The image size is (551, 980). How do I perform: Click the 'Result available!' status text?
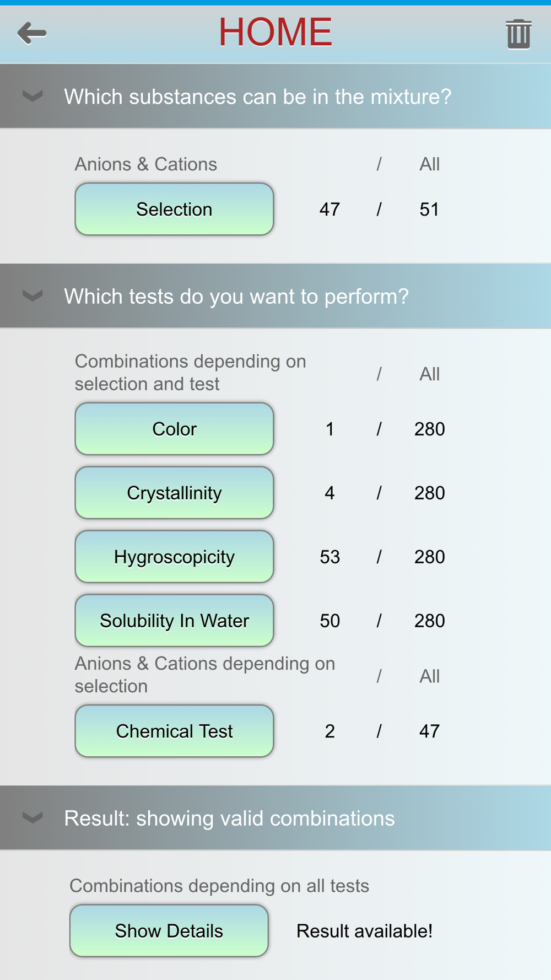364,931
